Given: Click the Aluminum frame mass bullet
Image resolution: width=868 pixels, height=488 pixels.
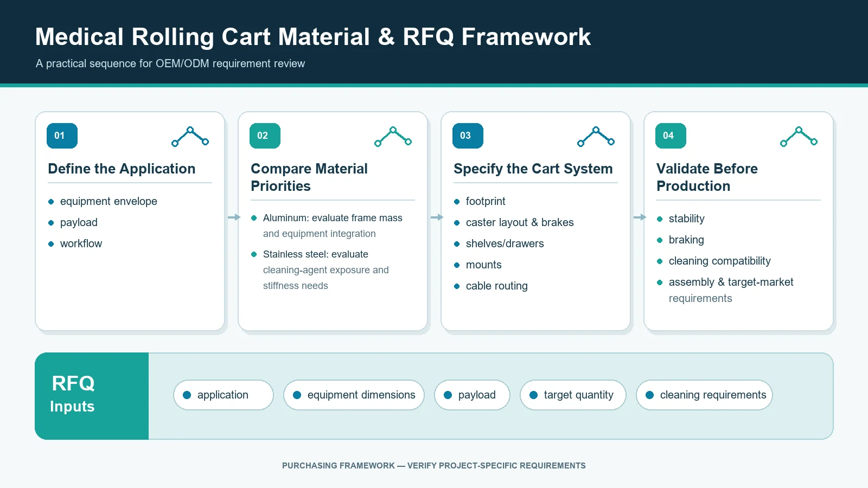Looking at the screenshot, I should [x=327, y=226].
